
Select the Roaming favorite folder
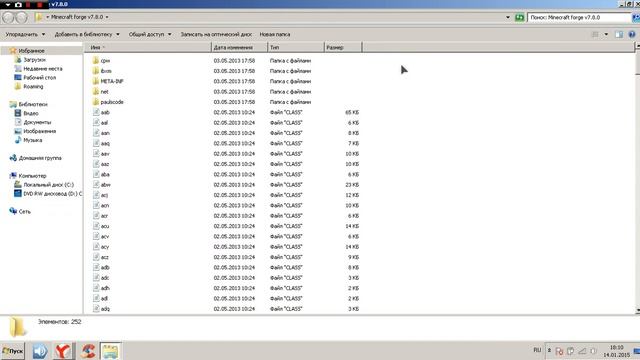tap(33, 87)
